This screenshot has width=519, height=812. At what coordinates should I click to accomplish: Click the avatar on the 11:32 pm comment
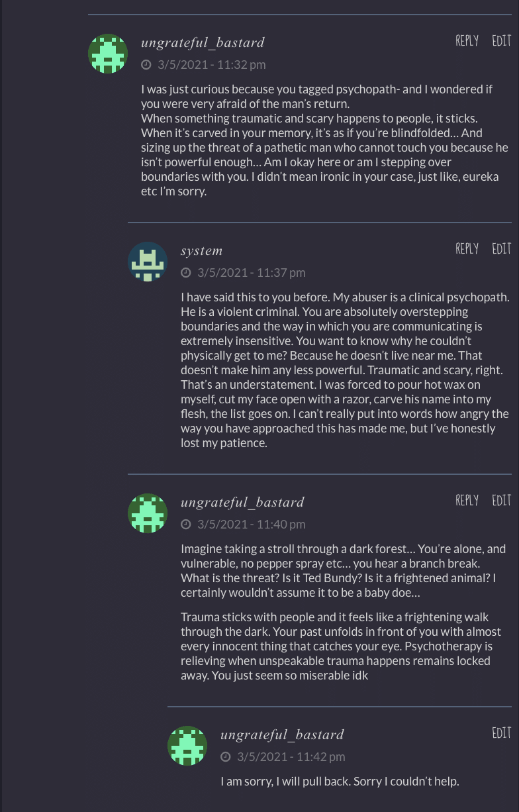click(x=108, y=54)
